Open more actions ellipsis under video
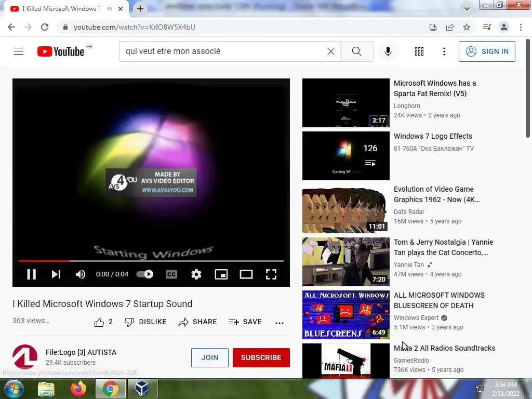This screenshot has height=399, width=532. tap(280, 323)
